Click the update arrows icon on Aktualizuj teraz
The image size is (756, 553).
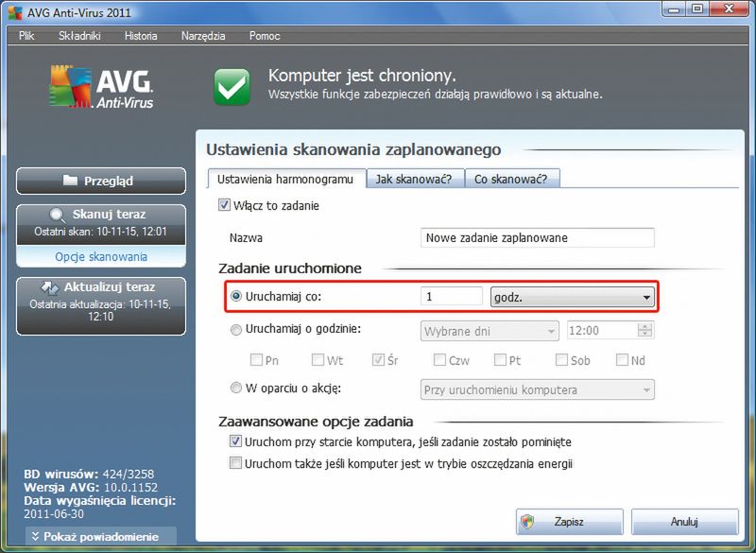click(50, 287)
